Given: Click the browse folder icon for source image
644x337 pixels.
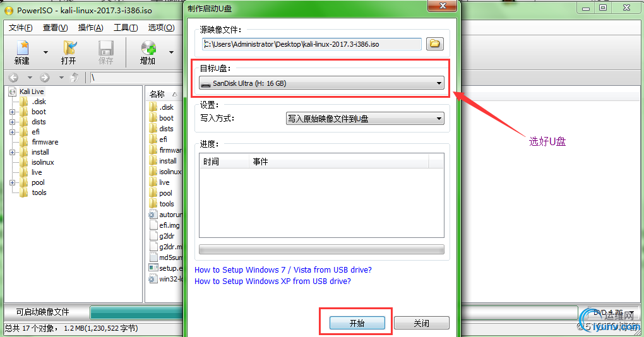Looking at the screenshot, I should click(434, 44).
